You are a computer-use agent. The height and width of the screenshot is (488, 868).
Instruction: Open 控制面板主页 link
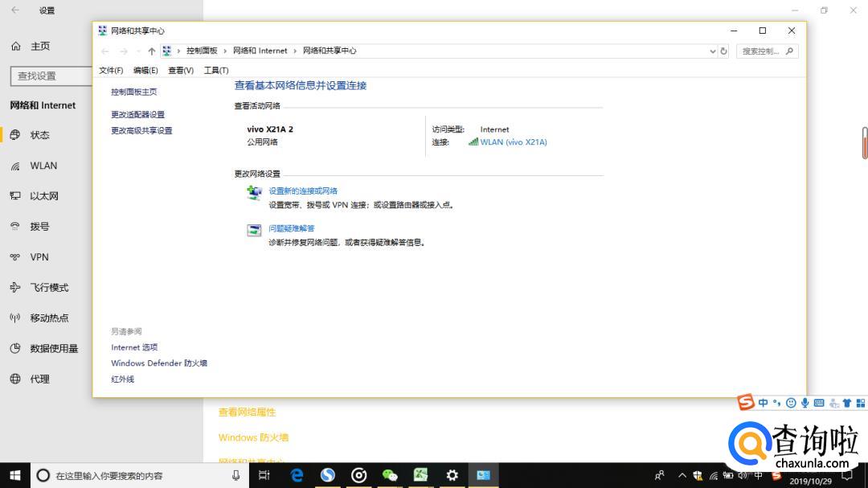pos(134,92)
